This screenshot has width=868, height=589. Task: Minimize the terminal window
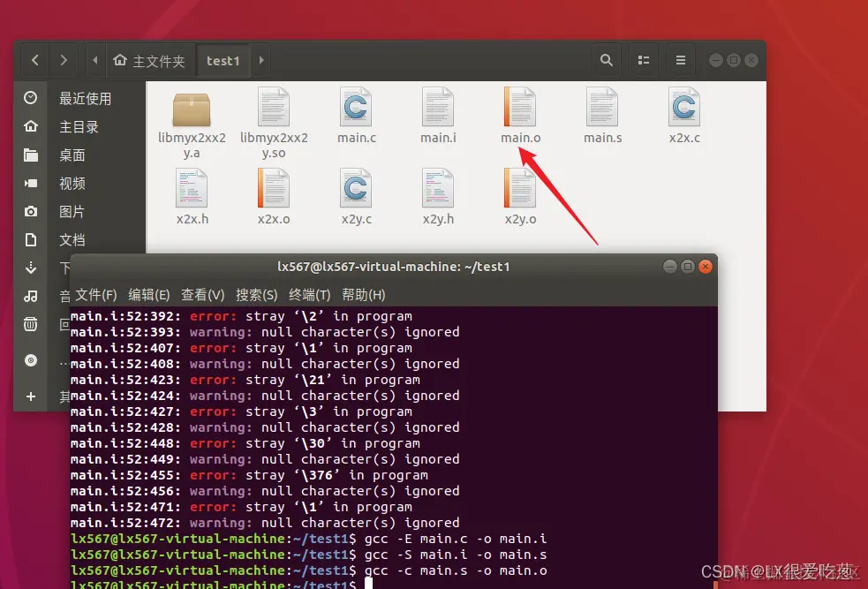(670, 267)
